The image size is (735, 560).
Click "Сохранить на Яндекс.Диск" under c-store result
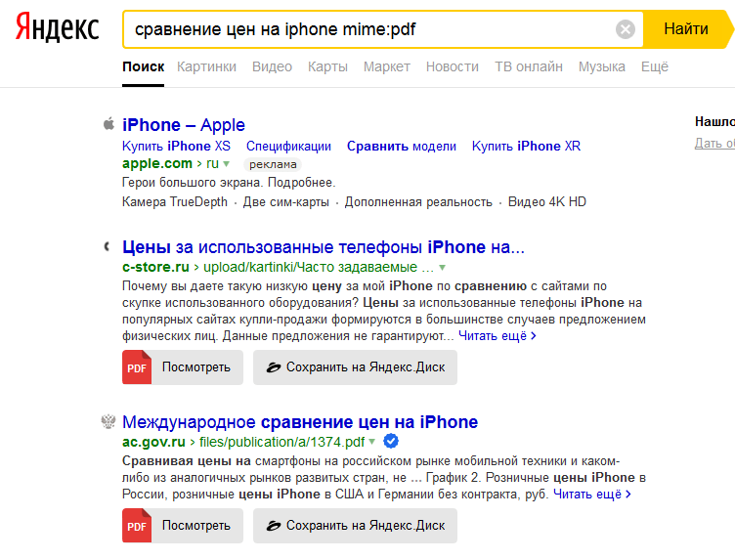355,367
